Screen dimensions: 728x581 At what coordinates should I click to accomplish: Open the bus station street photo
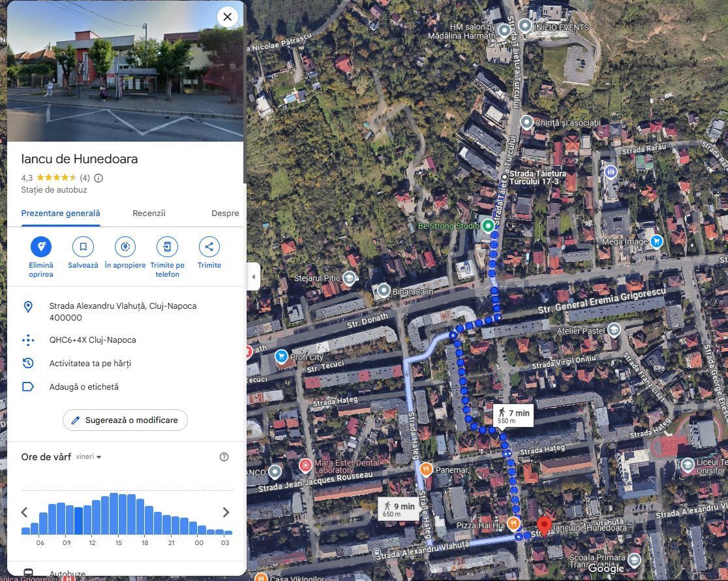tap(125, 72)
